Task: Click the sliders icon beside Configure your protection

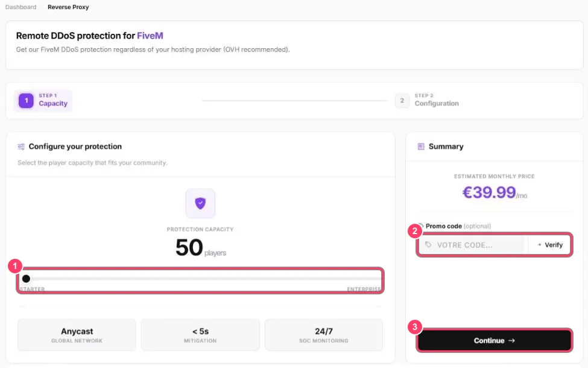Action: point(21,147)
